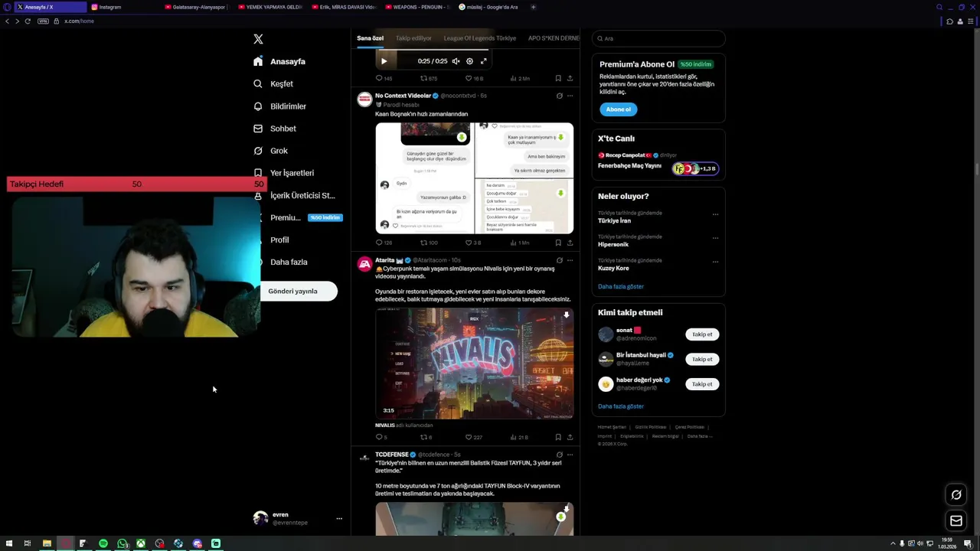The width and height of the screenshot is (980, 551).
Task: Open TCDEFENSE profile name link
Action: pos(392,455)
